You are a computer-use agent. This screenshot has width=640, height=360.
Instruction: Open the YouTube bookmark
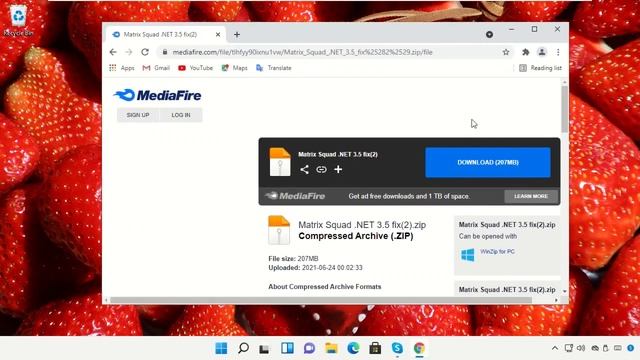(x=196, y=68)
